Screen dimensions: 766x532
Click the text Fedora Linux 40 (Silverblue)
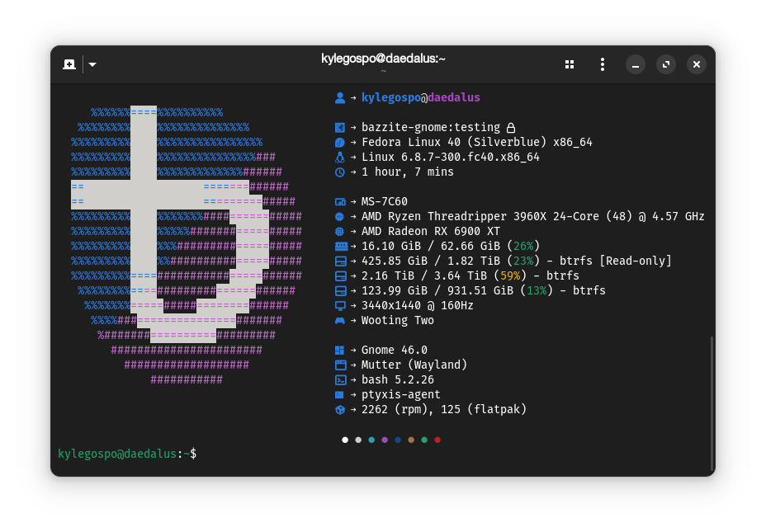click(x=454, y=142)
